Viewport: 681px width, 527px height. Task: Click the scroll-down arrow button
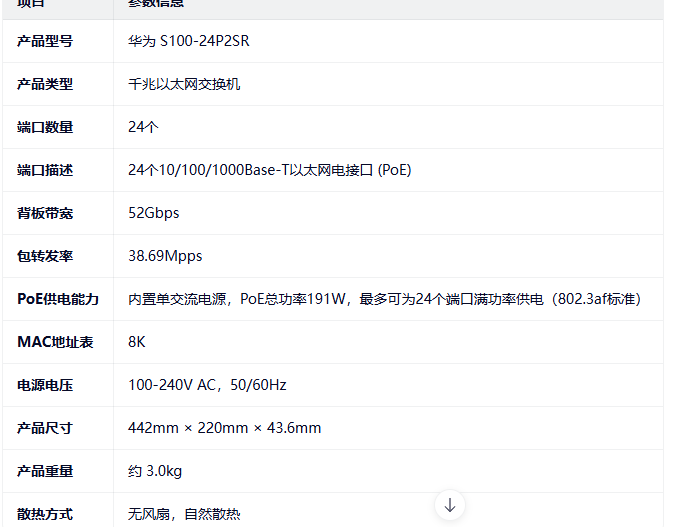tap(450, 505)
